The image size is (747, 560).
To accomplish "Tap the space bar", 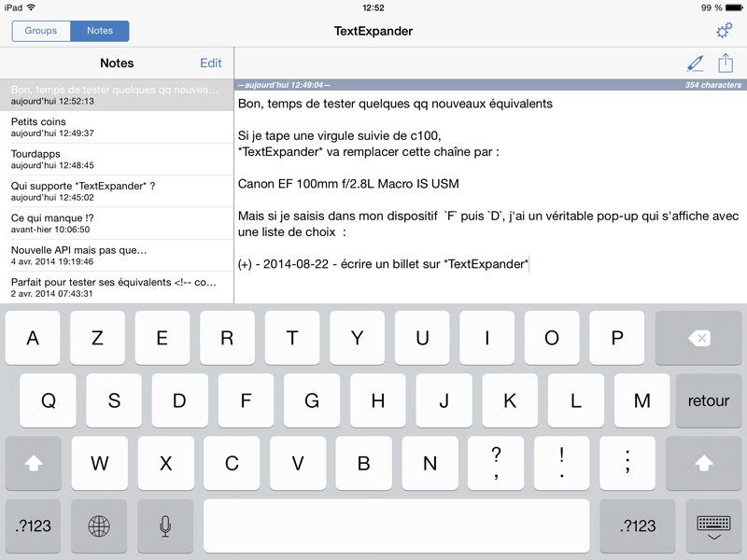I will 396,525.
